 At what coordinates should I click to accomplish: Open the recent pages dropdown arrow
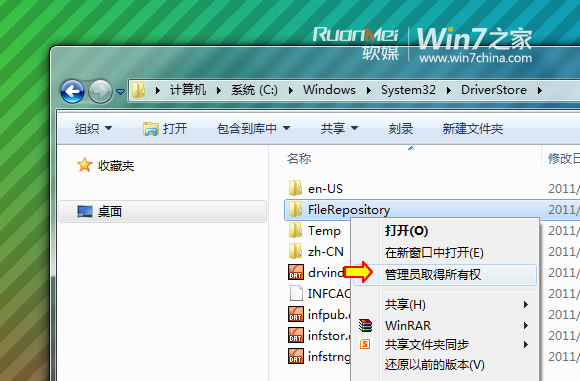coord(120,91)
